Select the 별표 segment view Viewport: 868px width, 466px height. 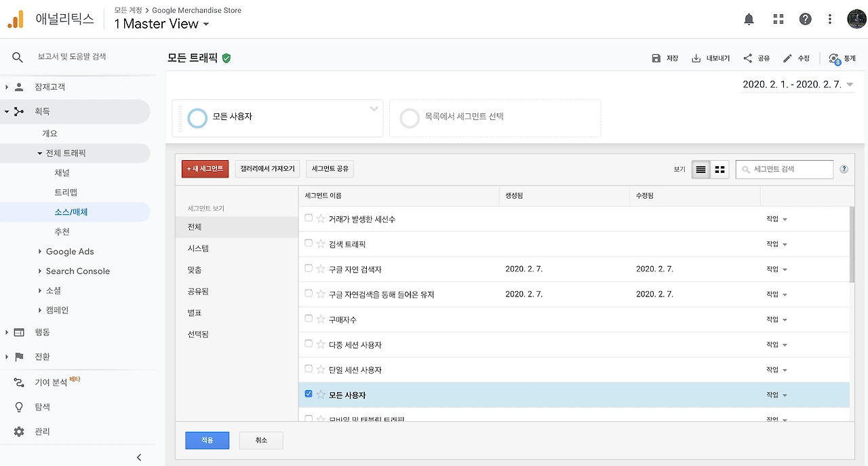[237, 313]
